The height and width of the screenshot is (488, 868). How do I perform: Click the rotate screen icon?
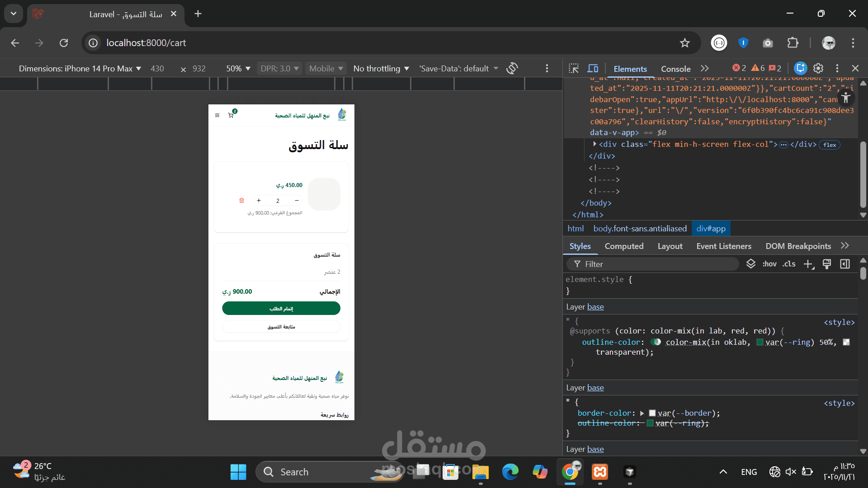click(512, 68)
